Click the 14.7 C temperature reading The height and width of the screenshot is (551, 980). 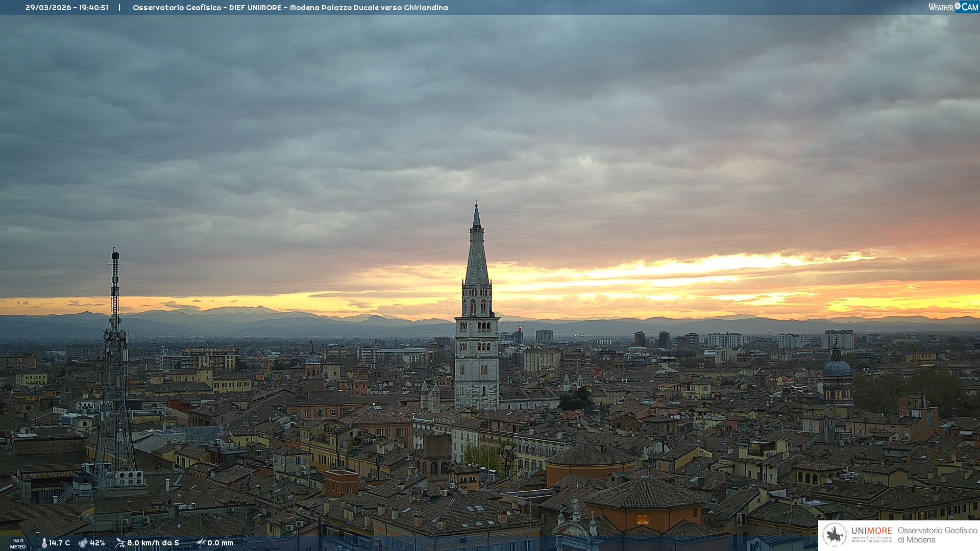point(59,543)
